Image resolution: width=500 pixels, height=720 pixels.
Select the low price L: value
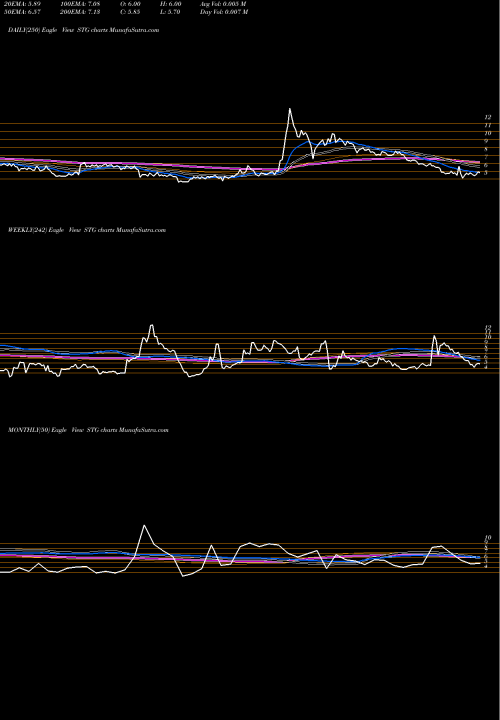coord(171,12)
